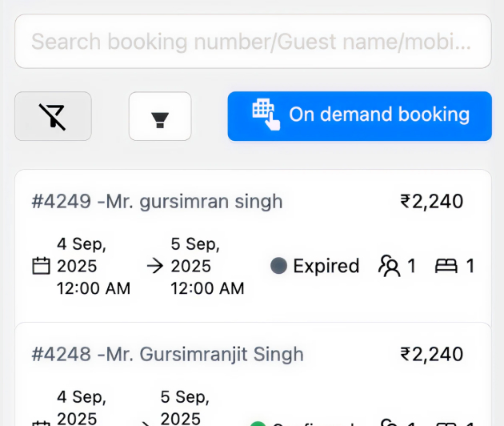Click the clear filters icon button

pyautogui.click(x=53, y=116)
